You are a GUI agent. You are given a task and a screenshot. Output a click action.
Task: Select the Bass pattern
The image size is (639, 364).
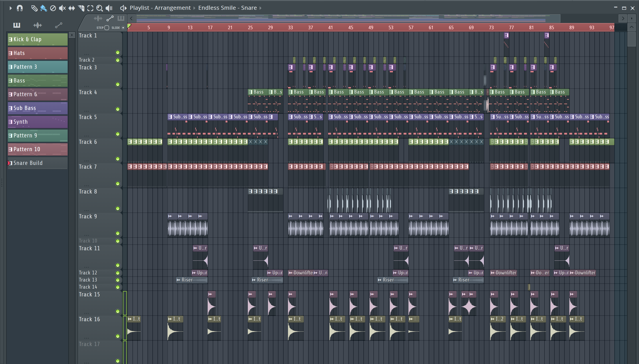[x=37, y=80]
